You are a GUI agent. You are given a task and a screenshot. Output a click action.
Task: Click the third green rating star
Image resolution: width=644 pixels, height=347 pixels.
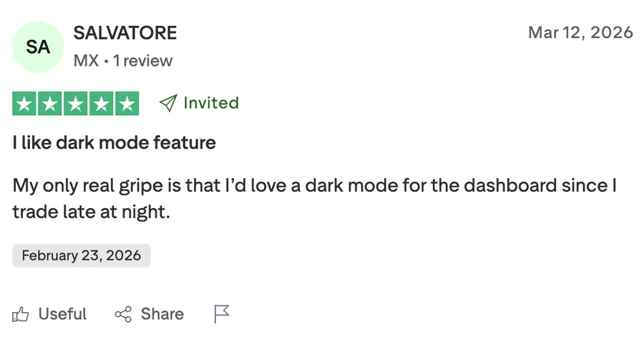pyautogui.click(x=76, y=104)
